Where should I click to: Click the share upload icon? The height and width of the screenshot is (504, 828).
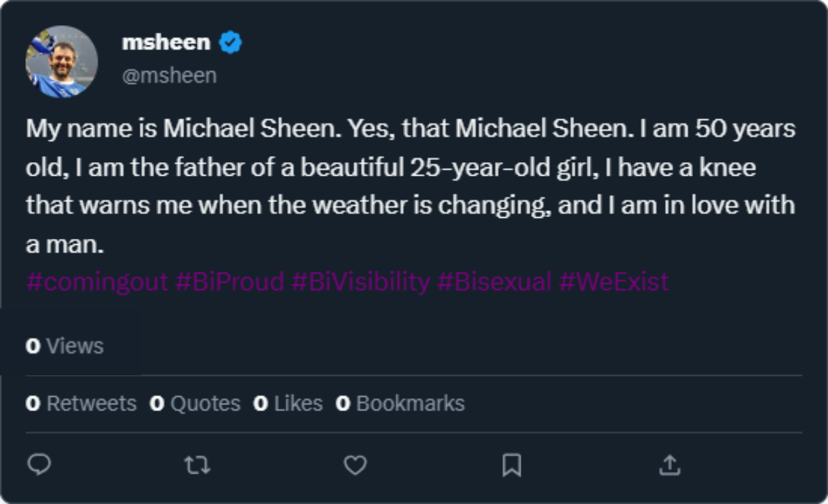tap(669, 465)
